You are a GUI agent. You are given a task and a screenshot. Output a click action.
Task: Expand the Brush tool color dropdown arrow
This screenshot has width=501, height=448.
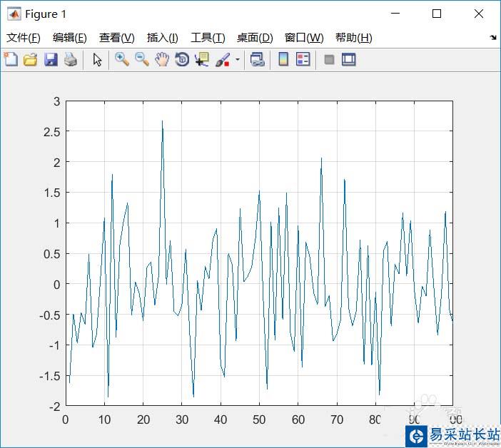[x=237, y=60]
